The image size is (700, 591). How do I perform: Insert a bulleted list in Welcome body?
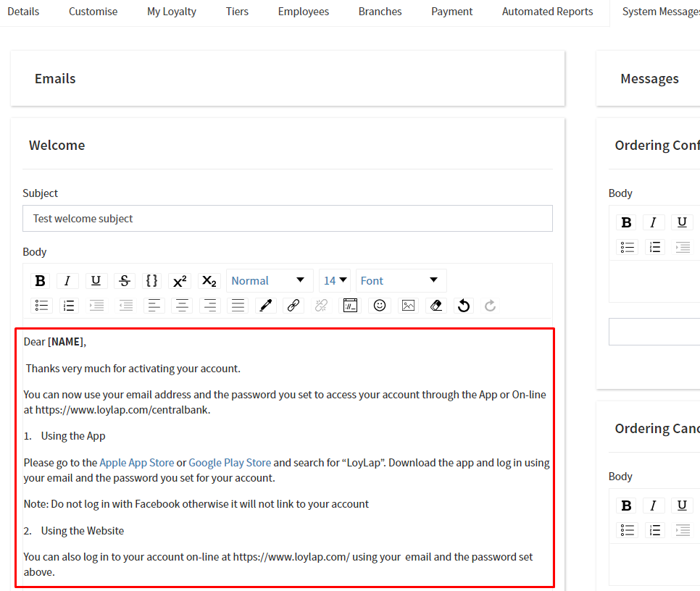[41, 306]
